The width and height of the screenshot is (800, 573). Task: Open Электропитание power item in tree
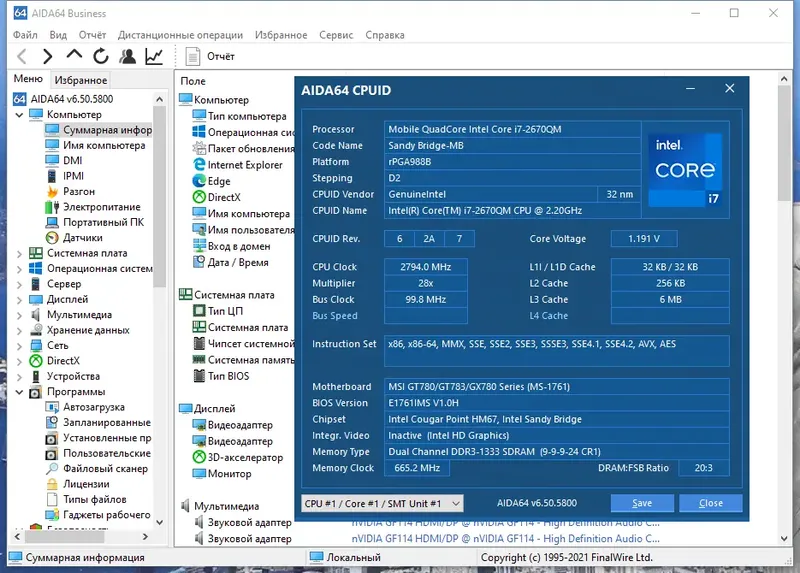[x=102, y=207]
